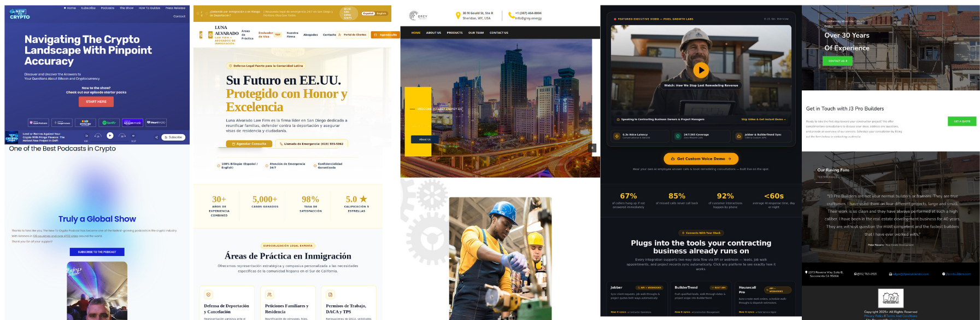Click the yellow phone icon on Grey Energy
980x320 pixels.
510,15
